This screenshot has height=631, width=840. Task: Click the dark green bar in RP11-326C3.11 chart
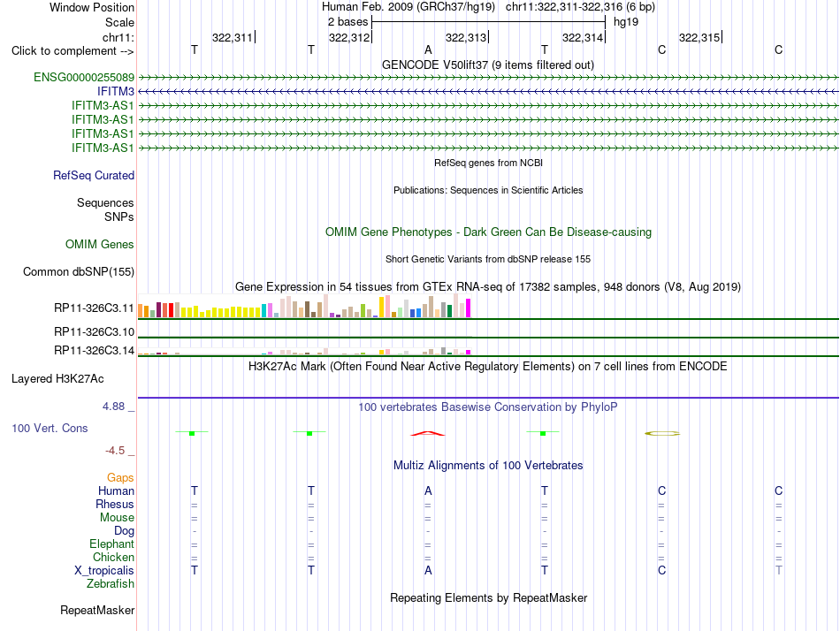click(449, 311)
